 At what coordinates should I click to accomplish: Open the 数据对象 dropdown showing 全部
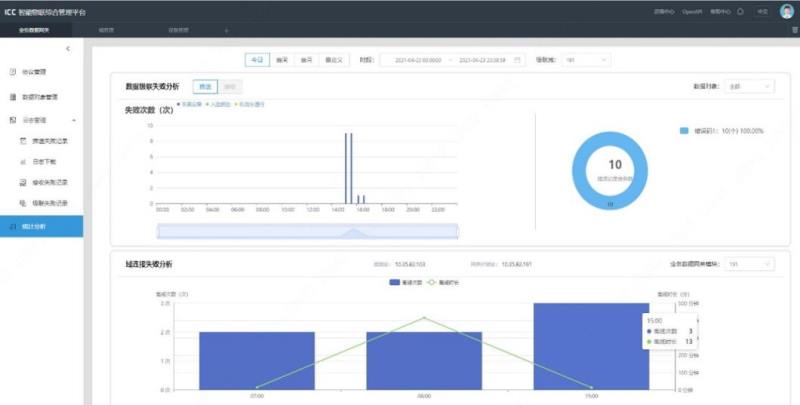click(749, 87)
